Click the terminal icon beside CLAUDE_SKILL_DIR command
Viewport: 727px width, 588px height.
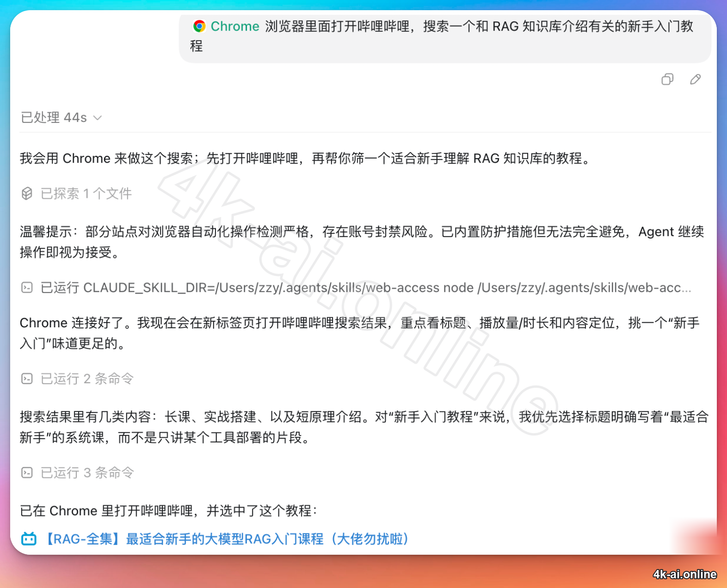pos(27,288)
